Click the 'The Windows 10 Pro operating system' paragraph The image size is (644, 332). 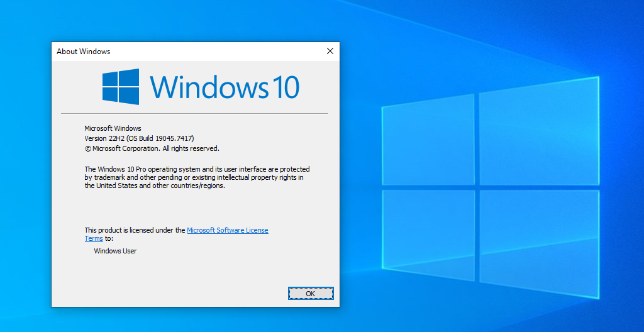pos(197,177)
